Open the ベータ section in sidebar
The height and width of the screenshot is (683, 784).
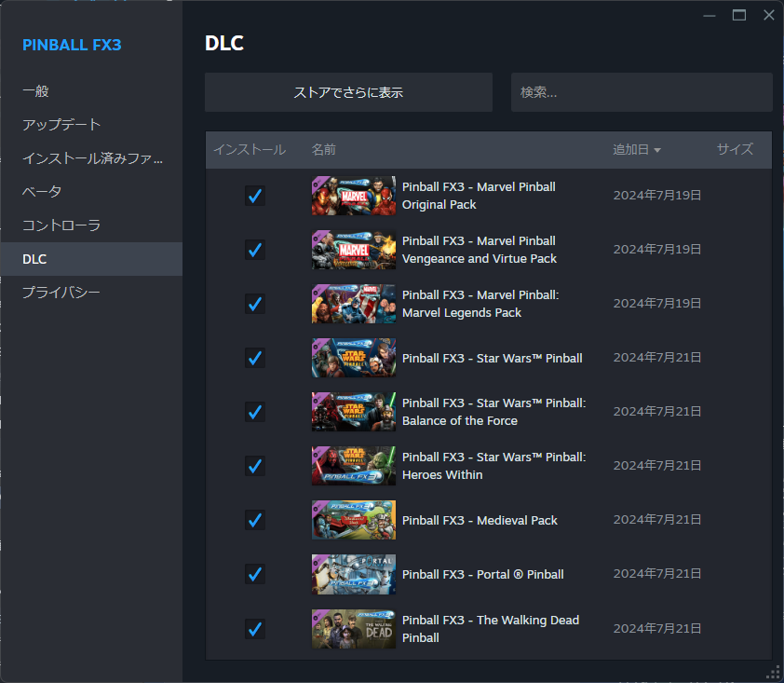tap(42, 192)
